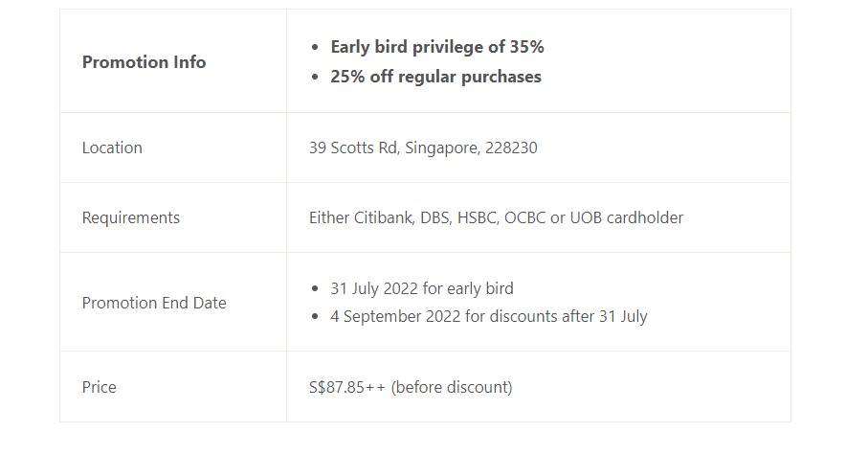Viewport: 868px width, 455px height.
Task: Select the "Price" row label
Action: (x=100, y=387)
